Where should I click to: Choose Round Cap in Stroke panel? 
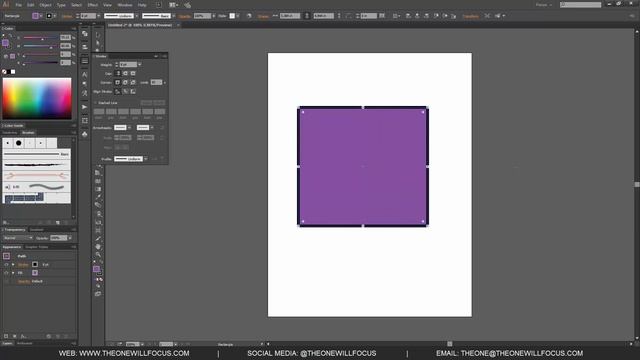[125, 73]
